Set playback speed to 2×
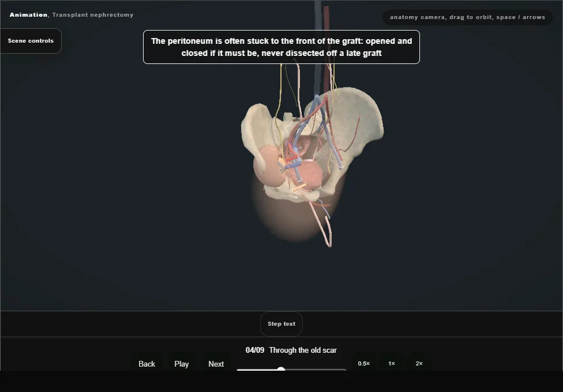This screenshot has height=392, width=563. pyautogui.click(x=419, y=363)
